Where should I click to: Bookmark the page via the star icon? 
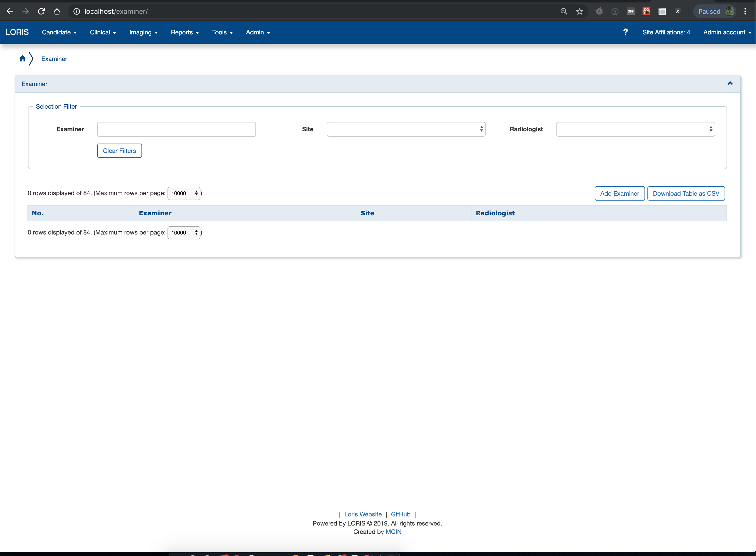pos(579,11)
